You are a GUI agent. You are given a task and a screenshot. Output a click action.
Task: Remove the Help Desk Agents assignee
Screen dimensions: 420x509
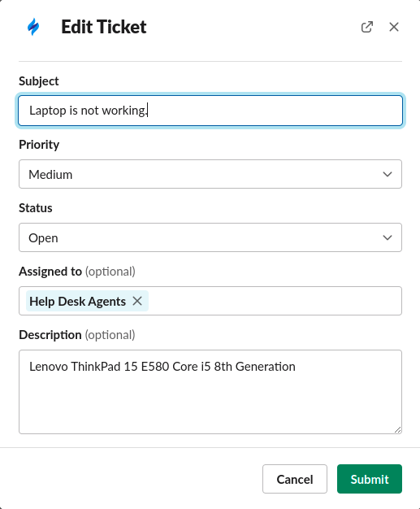tap(137, 301)
